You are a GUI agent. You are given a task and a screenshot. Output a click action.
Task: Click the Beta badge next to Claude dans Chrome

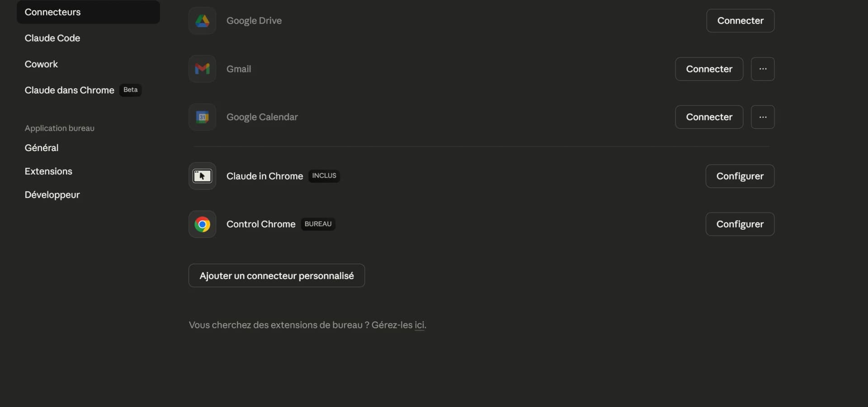(130, 90)
